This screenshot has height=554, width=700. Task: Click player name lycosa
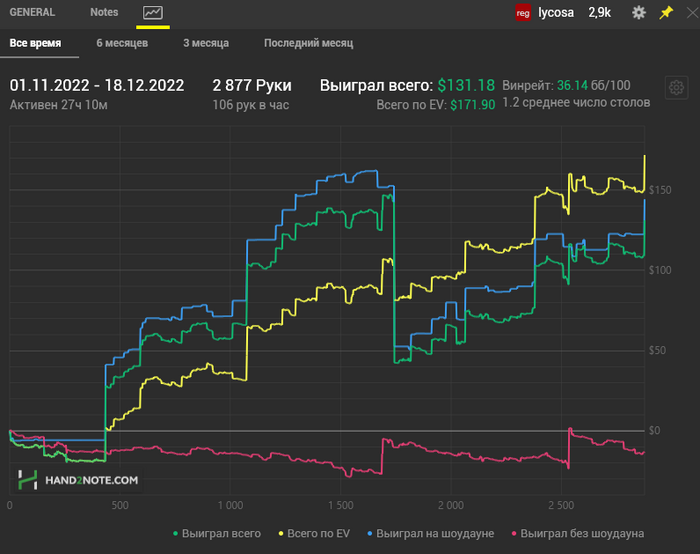(x=556, y=12)
